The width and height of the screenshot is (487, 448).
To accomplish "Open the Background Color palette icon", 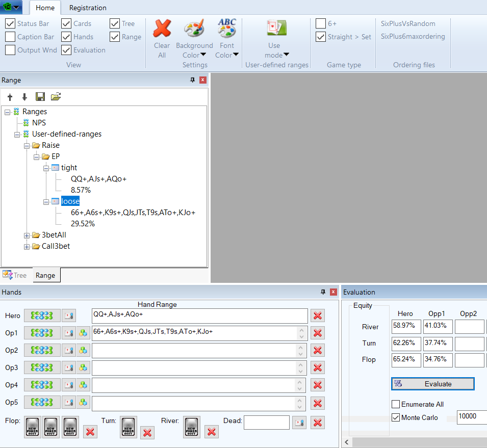I will point(194,29).
